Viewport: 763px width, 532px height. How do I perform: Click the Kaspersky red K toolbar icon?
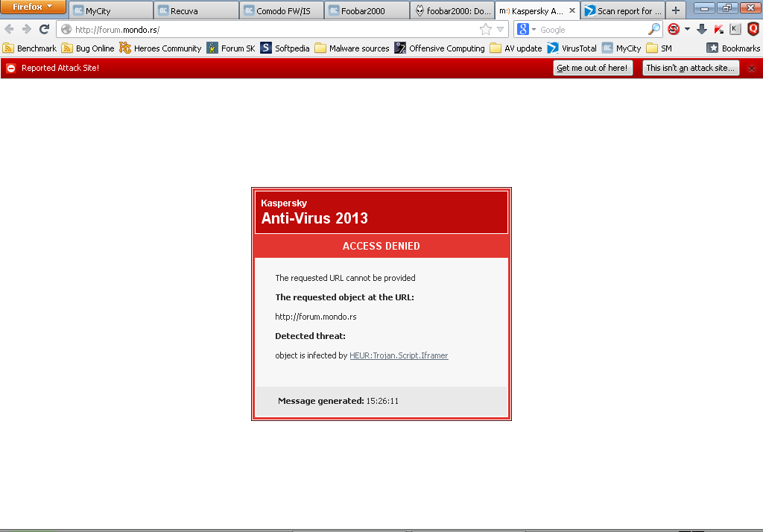point(719,29)
